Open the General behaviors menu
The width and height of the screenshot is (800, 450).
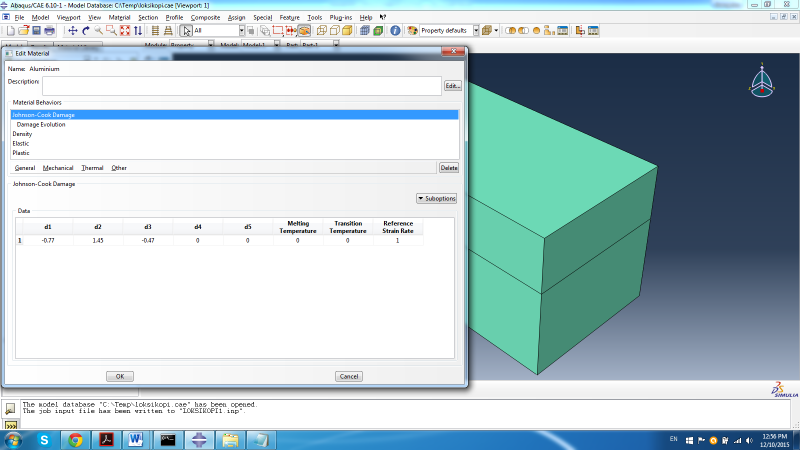tap(24, 168)
